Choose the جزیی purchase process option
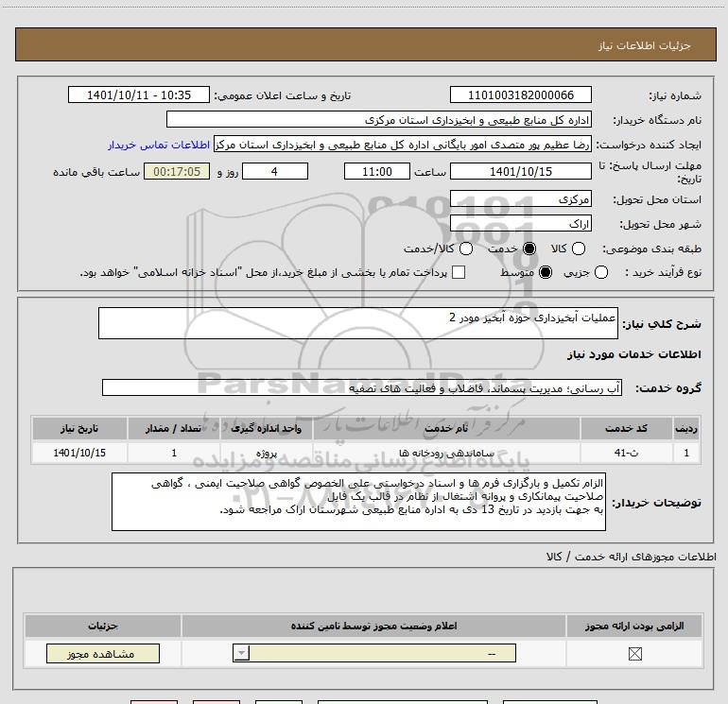 601,272
